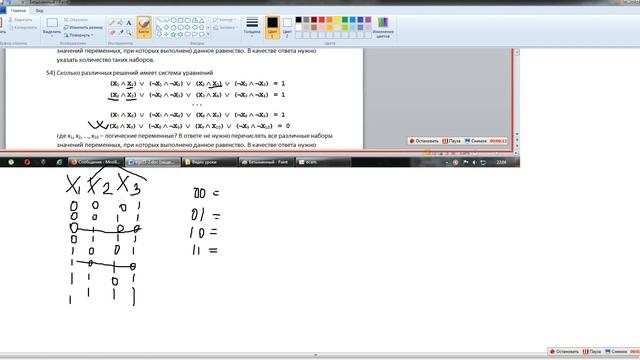This screenshot has height=360, width=640.
Task: Select the Color picker eyedropper tool
Action: [x=122, y=32]
